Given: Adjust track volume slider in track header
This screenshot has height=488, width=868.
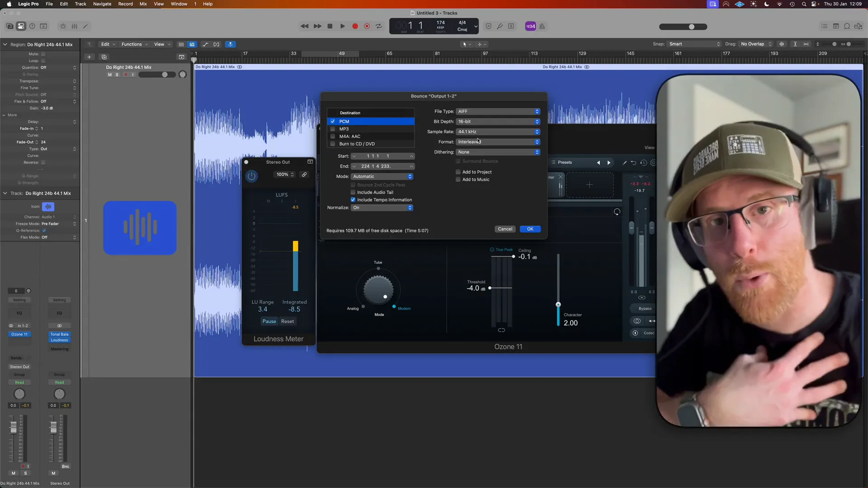Looking at the screenshot, I should 157,75.
